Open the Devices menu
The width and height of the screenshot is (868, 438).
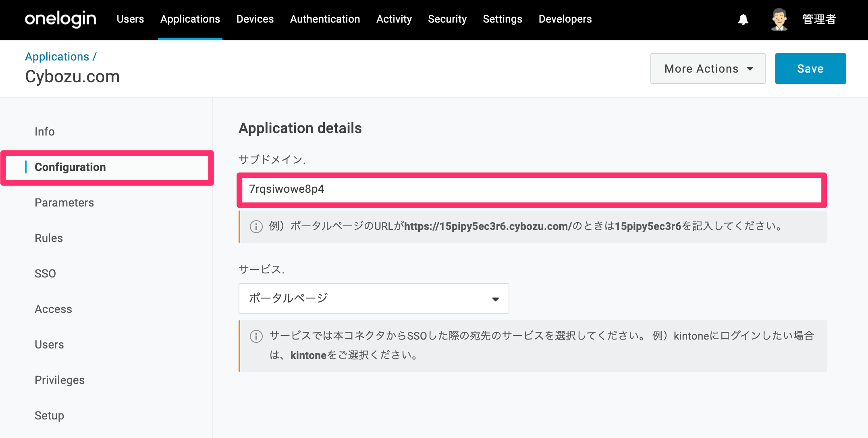click(255, 19)
